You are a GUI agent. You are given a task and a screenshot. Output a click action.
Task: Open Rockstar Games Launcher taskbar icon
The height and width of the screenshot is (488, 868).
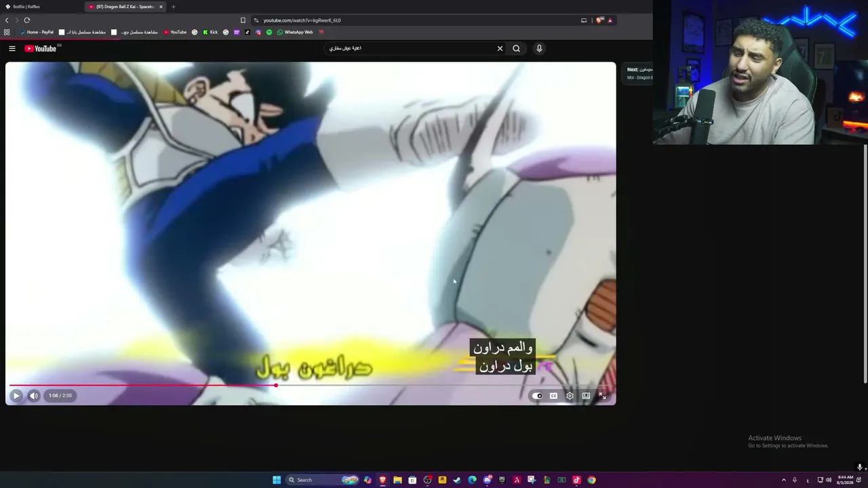coord(442,480)
